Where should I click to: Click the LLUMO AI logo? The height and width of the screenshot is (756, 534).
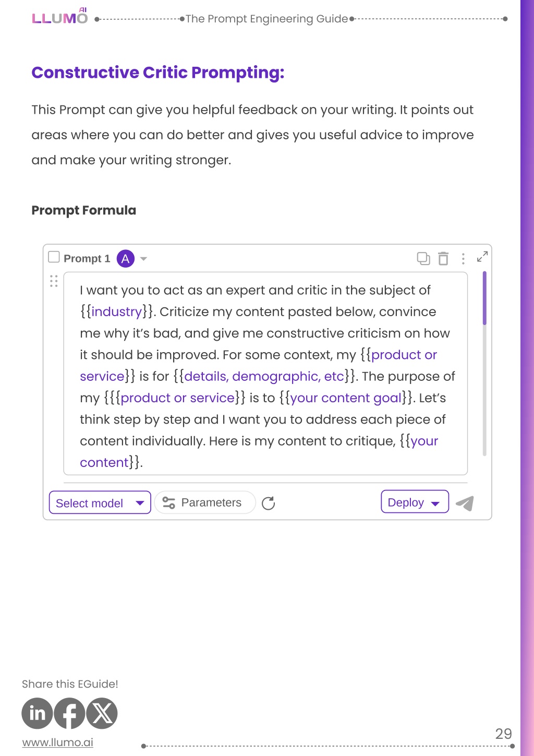[x=59, y=16]
